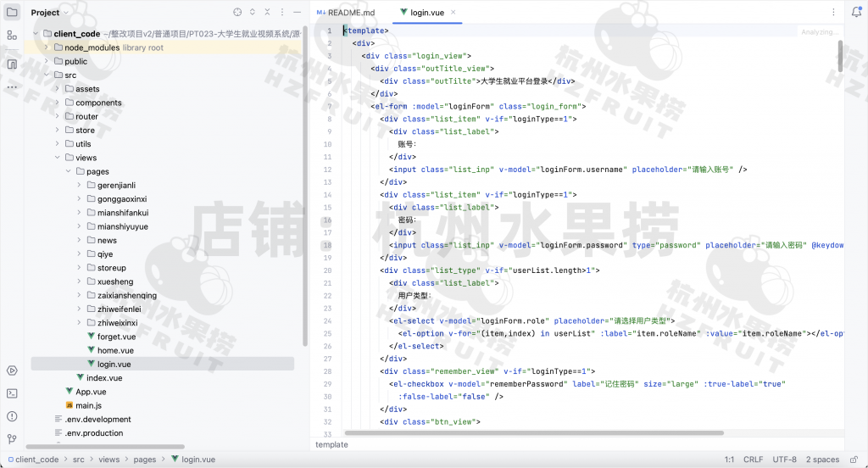868x468 pixels.
Task: Open the Project tool window icon
Action: click(x=12, y=12)
